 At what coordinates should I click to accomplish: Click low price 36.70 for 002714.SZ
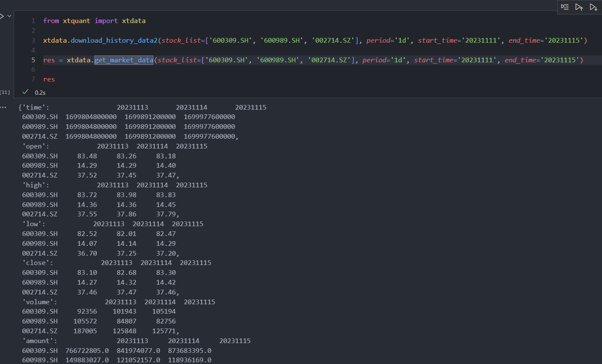click(87, 253)
